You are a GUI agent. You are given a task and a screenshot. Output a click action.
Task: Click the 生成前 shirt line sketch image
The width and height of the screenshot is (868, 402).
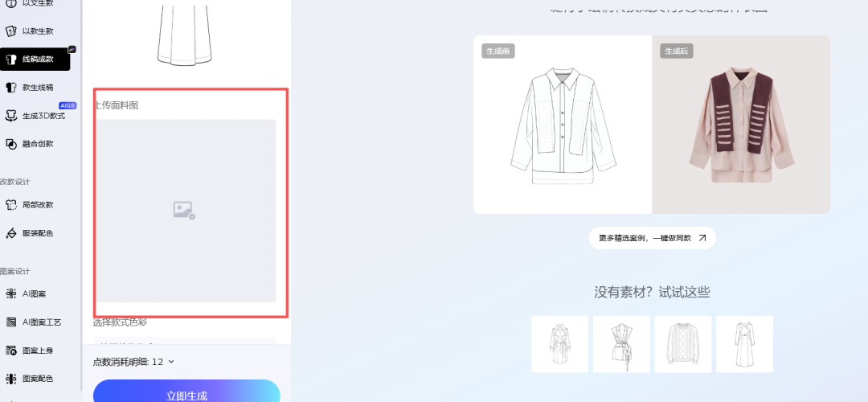click(563, 125)
